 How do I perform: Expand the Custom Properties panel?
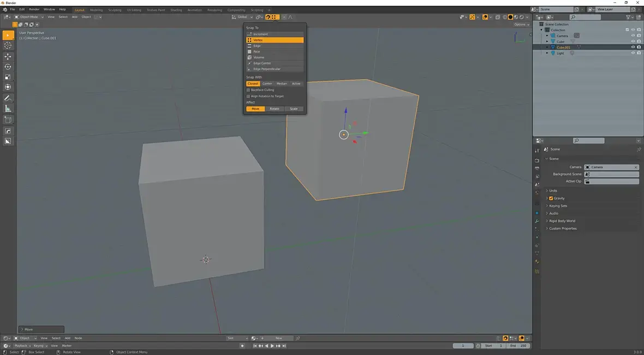563,228
